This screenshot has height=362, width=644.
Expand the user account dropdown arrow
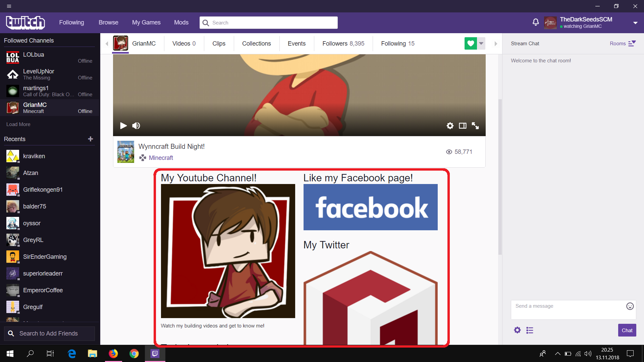(635, 23)
